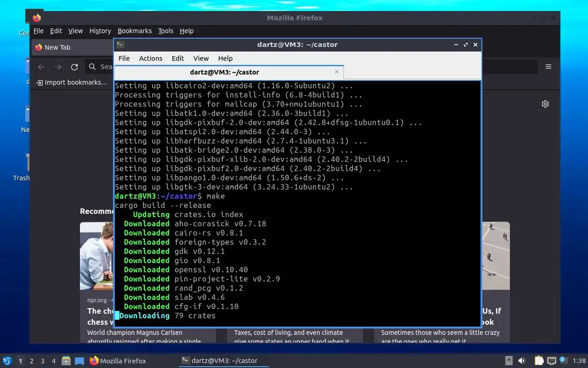Image resolution: width=588 pixels, height=368 pixels.
Task: Open the Firefox History menu
Action: pos(100,31)
